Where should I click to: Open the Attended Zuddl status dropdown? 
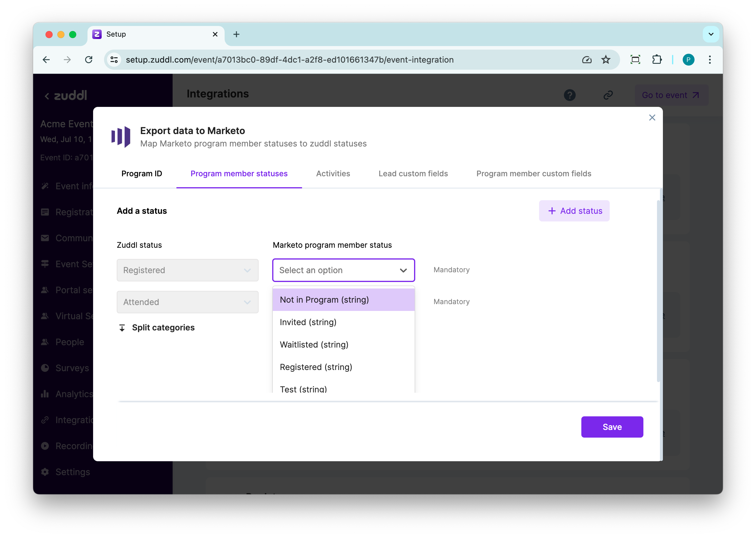(187, 302)
